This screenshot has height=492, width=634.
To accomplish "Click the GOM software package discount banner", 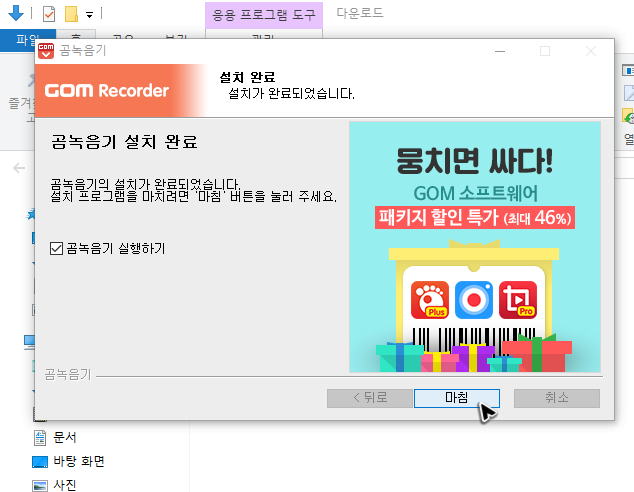I will (475, 247).
